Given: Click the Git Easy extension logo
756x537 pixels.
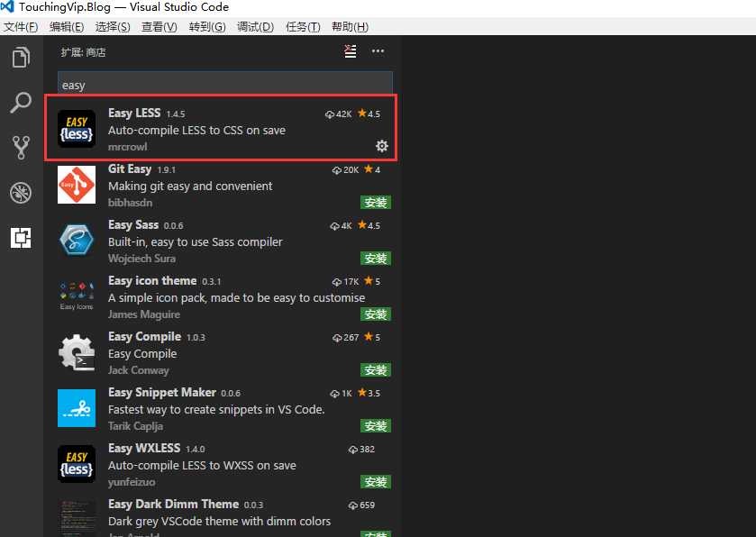Looking at the screenshot, I should point(77,185).
